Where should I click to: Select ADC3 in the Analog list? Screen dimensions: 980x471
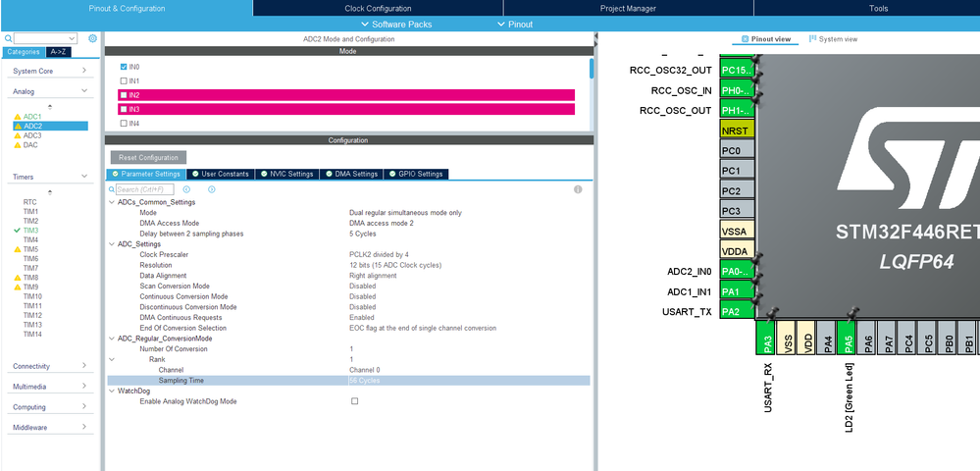32,135
